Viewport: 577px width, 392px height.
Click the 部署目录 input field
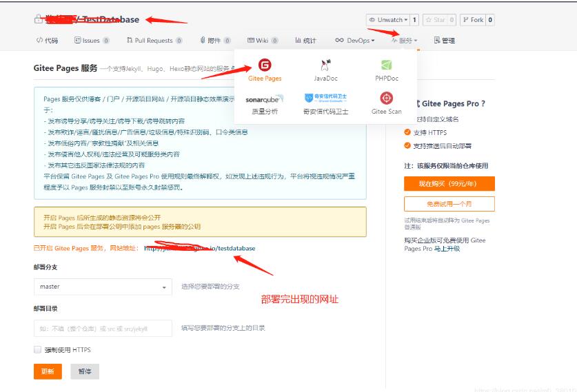103,329
